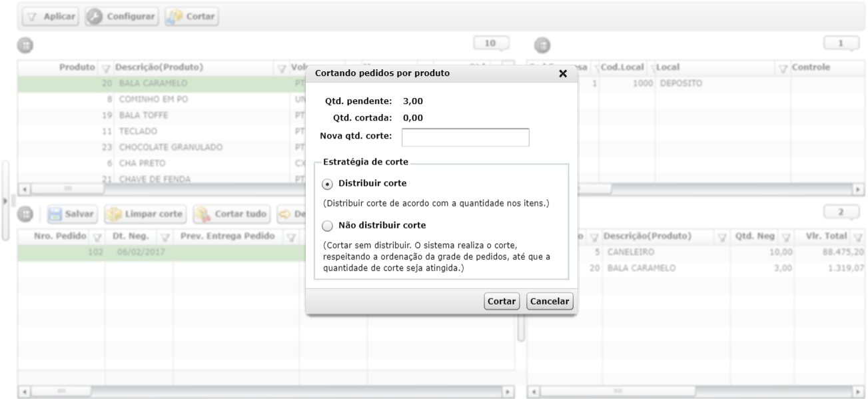Confirm with the Cortar dialog button
The width and height of the screenshot is (868, 399).
tap(502, 302)
